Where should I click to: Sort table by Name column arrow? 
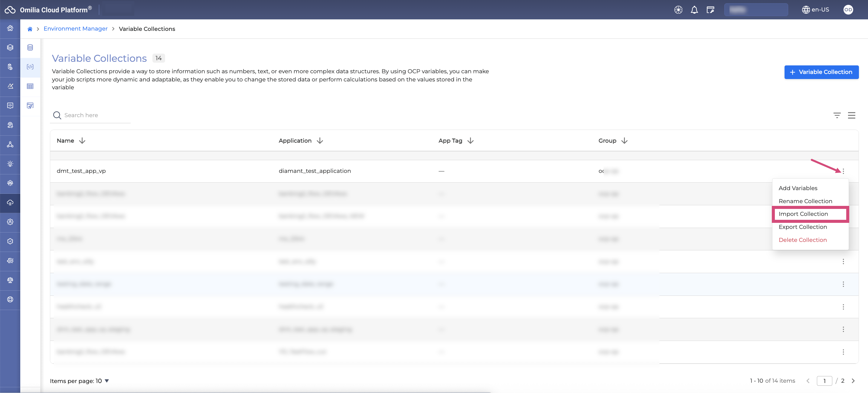tap(82, 141)
